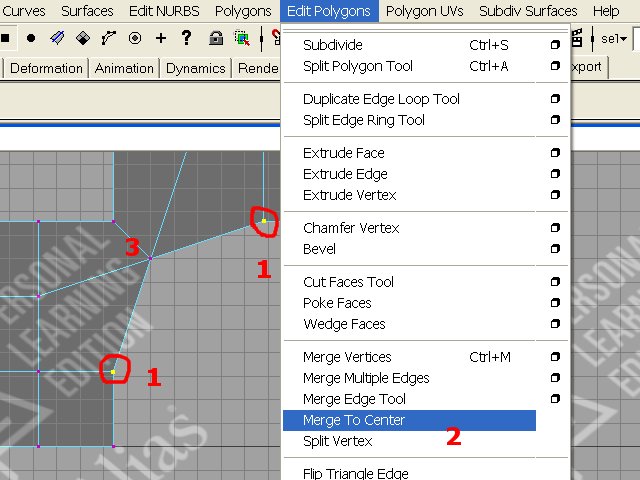The height and width of the screenshot is (480, 640).
Task: Select the Split Polygon Tool entry
Action: pyautogui.click(x=357, y=66)
